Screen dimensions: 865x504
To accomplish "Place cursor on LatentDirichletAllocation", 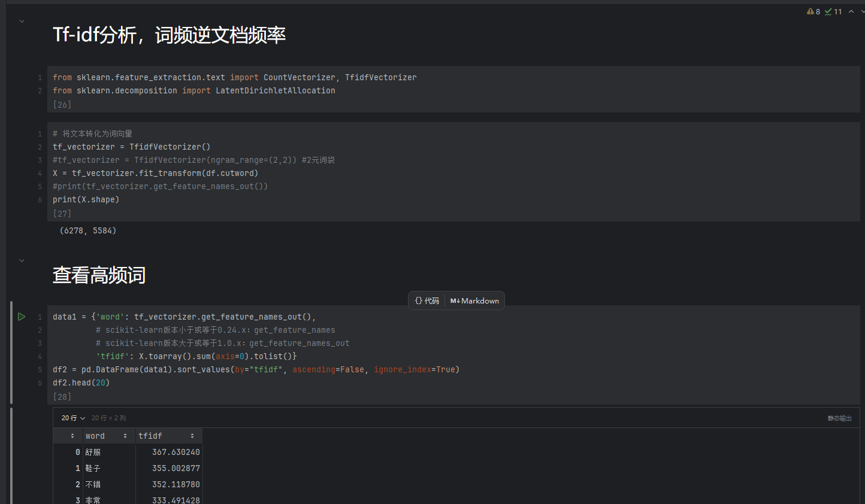I will click(x=276, y=90).
